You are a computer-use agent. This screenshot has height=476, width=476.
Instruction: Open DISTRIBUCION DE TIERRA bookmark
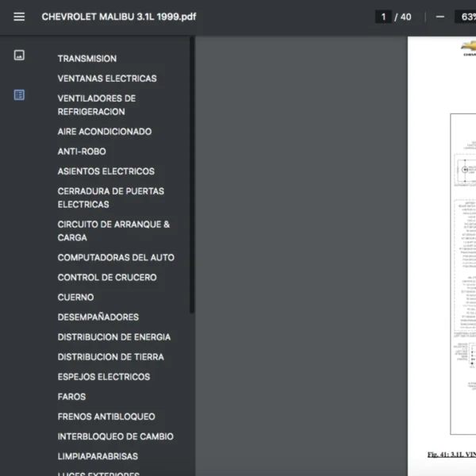[111, 357]
